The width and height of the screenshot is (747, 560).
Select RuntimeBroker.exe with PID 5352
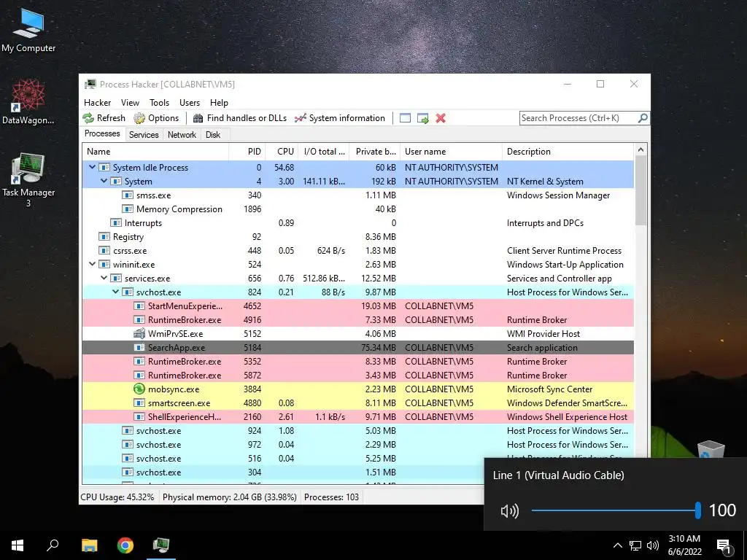[357, 362]
